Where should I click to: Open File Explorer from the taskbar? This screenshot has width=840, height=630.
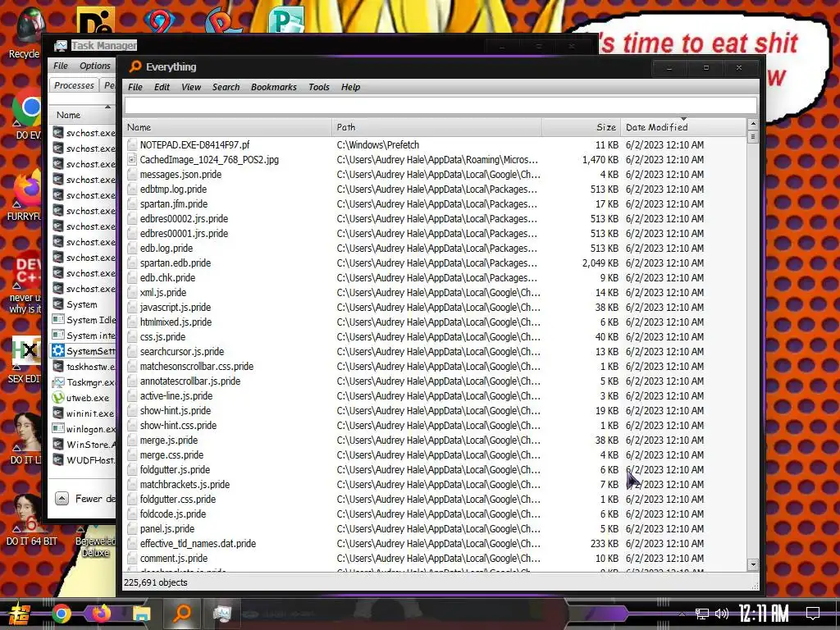tap(141, 614)
